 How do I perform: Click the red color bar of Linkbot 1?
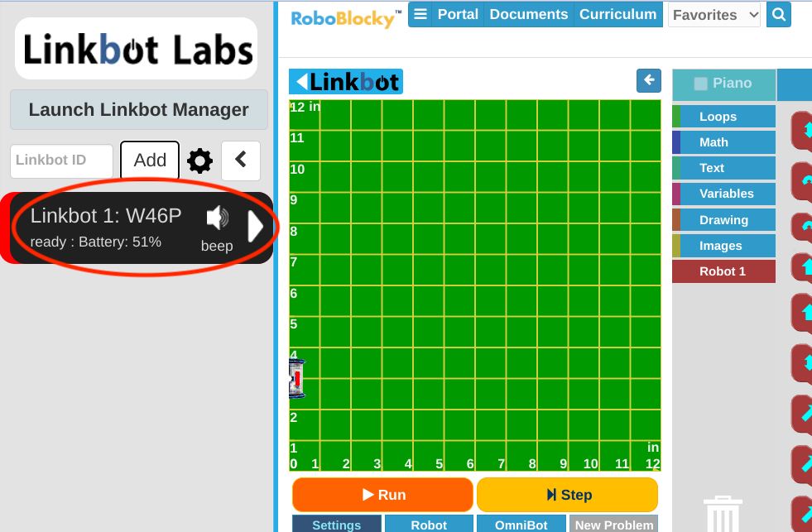[x=5, y=228]
